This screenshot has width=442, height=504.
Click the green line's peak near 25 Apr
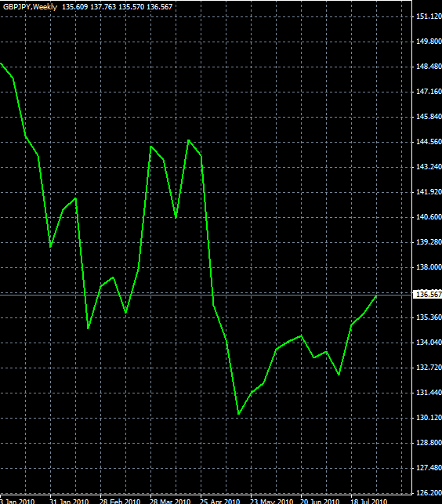click(189, 140)
